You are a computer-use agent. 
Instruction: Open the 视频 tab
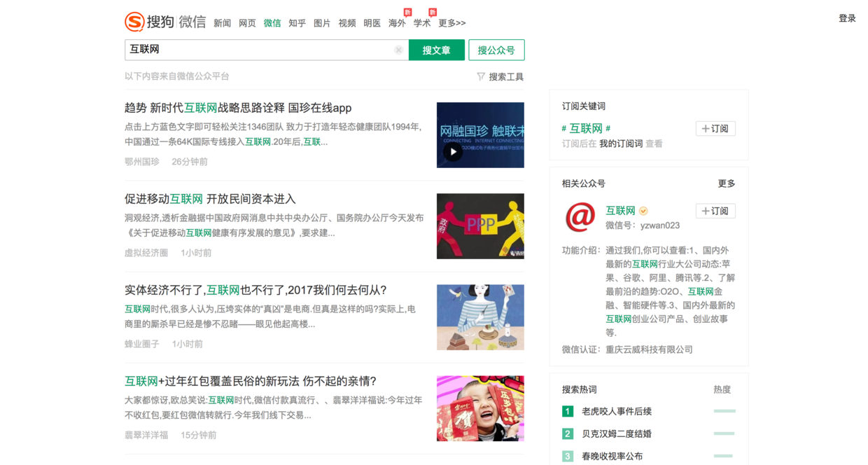point(347,23)
